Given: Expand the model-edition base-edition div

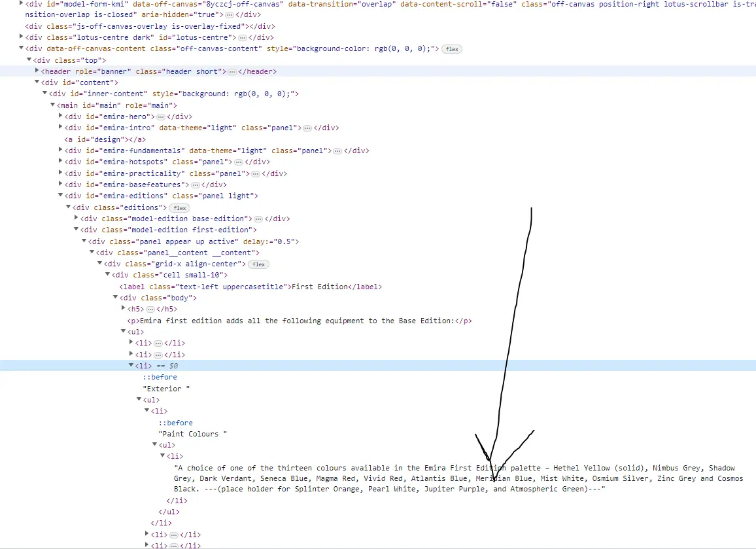Looking at the screenshot, I should point(77,219).
